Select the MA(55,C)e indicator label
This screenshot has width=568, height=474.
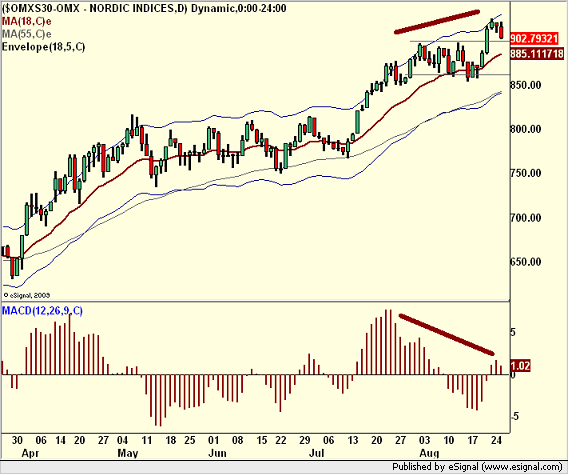(27, 34)
